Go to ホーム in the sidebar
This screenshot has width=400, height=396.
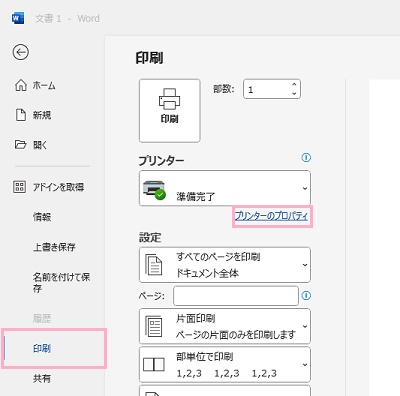[x=44, y=86]
